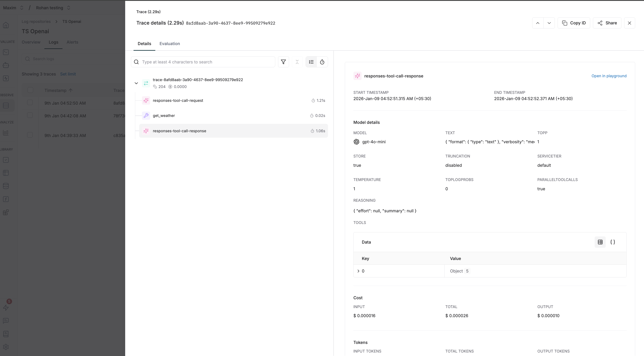Screen dimensions: 644x356
Task: Switch to the Evaluation tab
Action: [x=170, y=44]
